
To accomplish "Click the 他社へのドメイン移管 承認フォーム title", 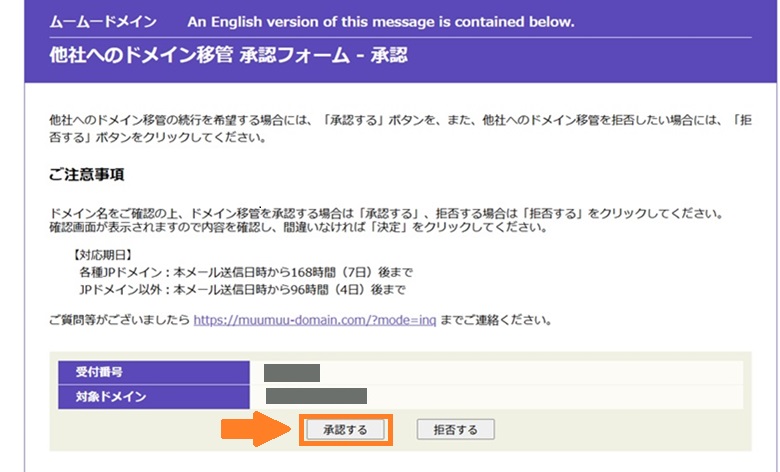I will point(228,55).
